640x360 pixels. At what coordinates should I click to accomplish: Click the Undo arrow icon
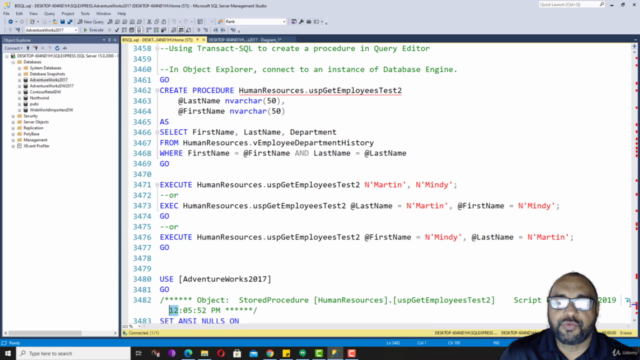[174, 22]
